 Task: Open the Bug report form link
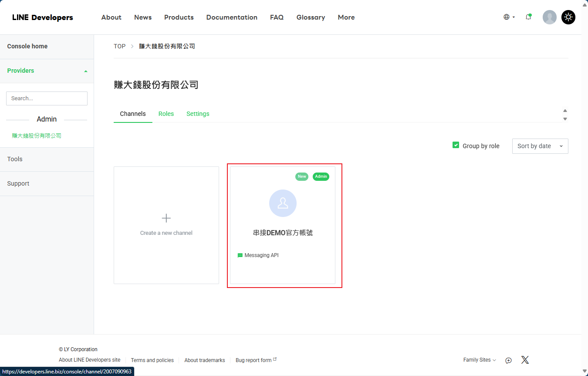click(x=256, y=360)
